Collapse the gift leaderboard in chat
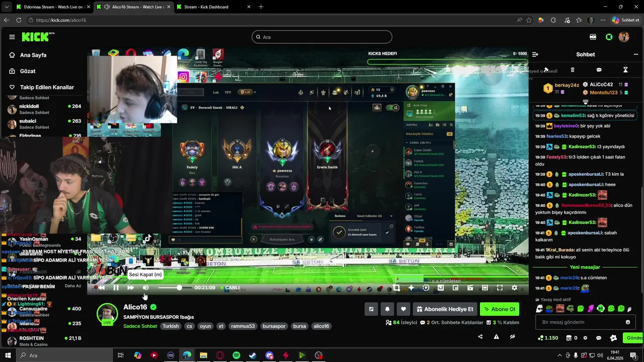This screenshot has width=644, height=362. coord(585,102)
